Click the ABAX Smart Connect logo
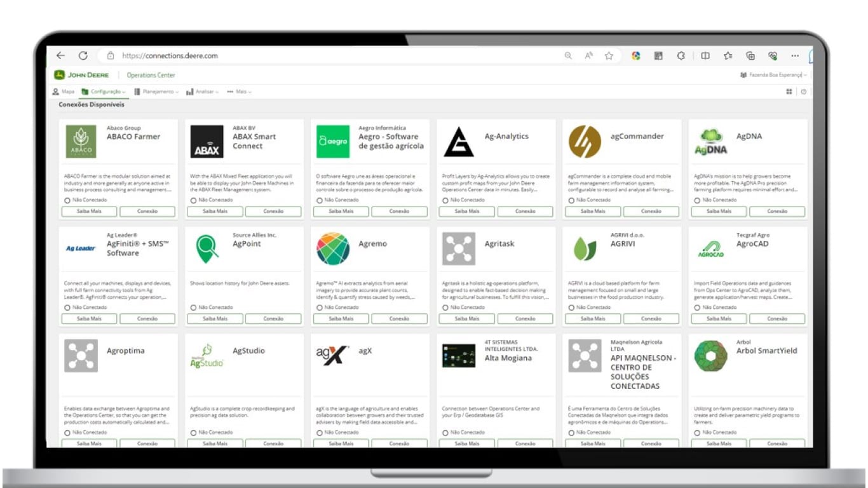This screenshot has width=868, height=488. click(207, 142)
